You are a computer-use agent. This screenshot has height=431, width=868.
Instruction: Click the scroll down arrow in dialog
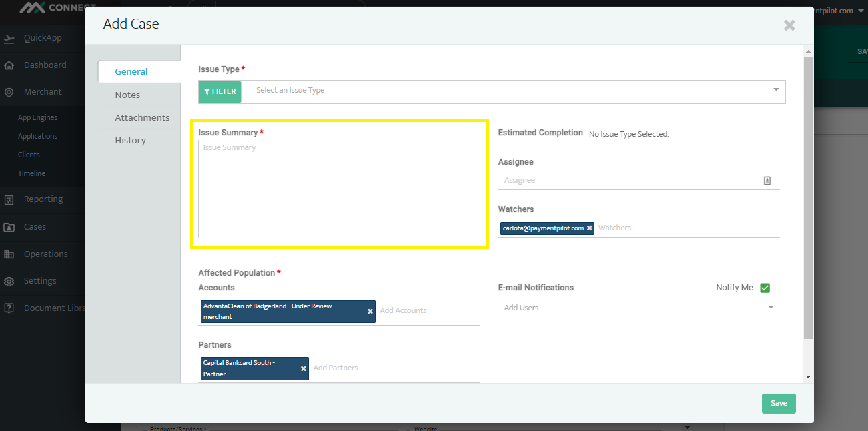click(x=809, y=377)
